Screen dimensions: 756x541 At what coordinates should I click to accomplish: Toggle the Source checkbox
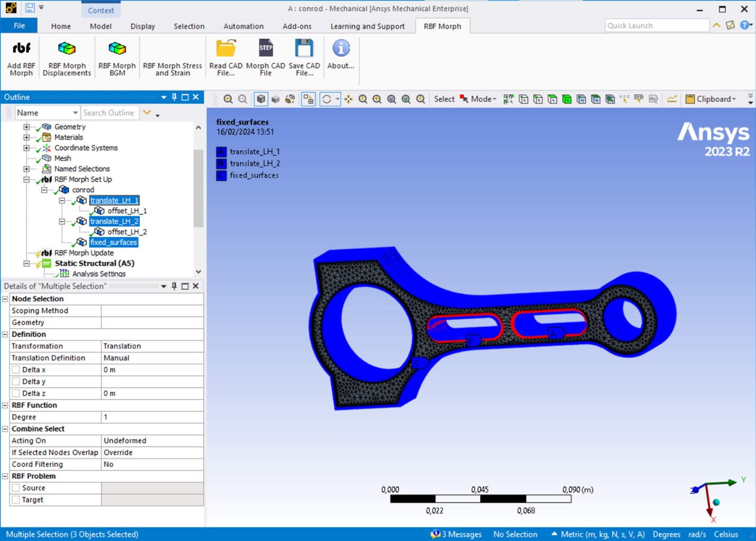16,488
